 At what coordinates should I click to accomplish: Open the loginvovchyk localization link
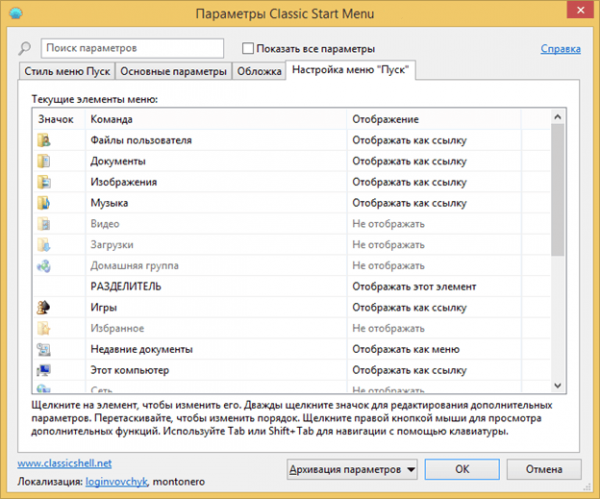coord(116,481)
